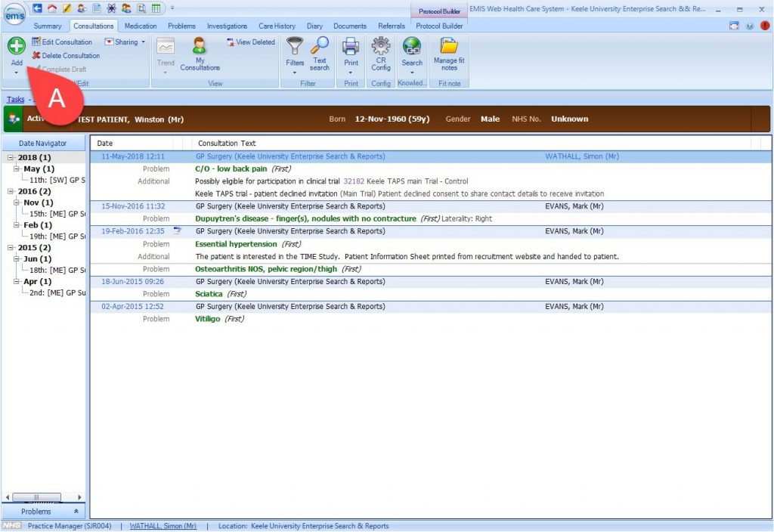
Task: Click Delete Consultation in the ribbon
Action: (67, 56)
